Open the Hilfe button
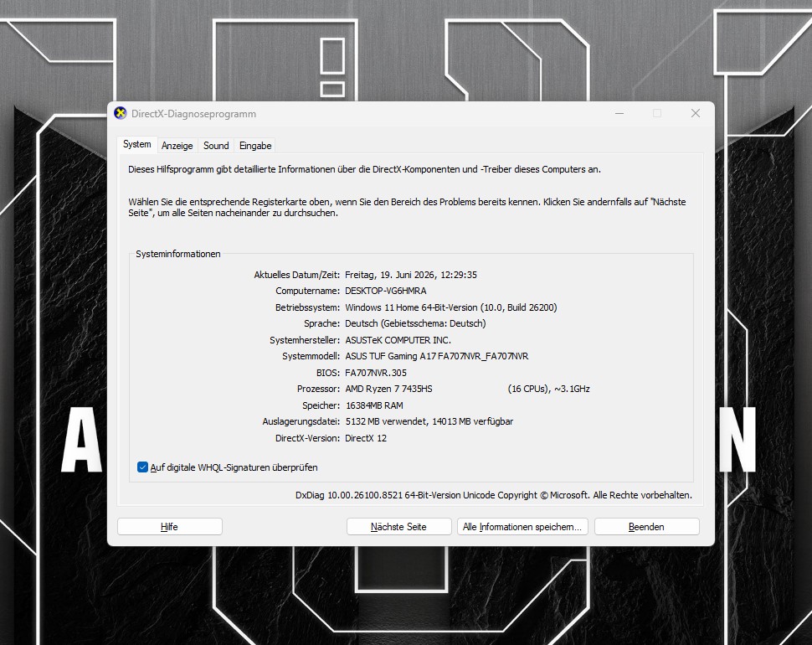The image size is (812, 645). pyautogui.click(x=169, y=527)
